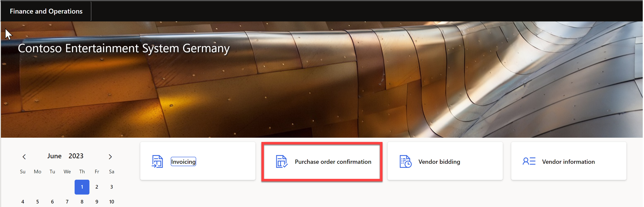Click the Vendor information icon

[529, 162]
